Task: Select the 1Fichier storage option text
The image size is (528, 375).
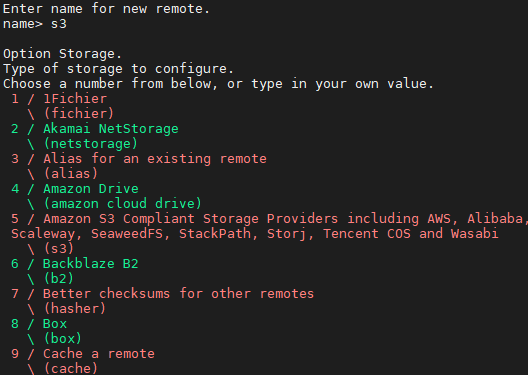Action: pos(75,99)
